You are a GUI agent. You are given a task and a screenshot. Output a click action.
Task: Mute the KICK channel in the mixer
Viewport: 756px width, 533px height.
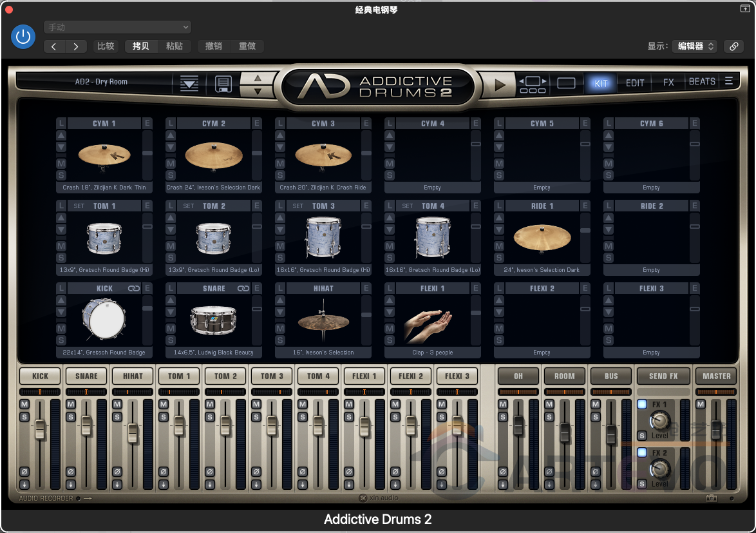click(24, 405)
